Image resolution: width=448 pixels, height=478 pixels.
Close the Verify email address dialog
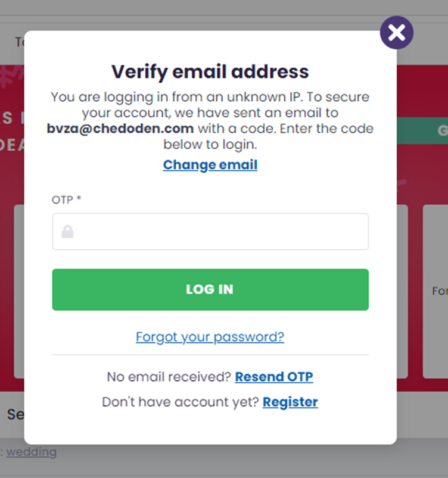tap(396, 33)
